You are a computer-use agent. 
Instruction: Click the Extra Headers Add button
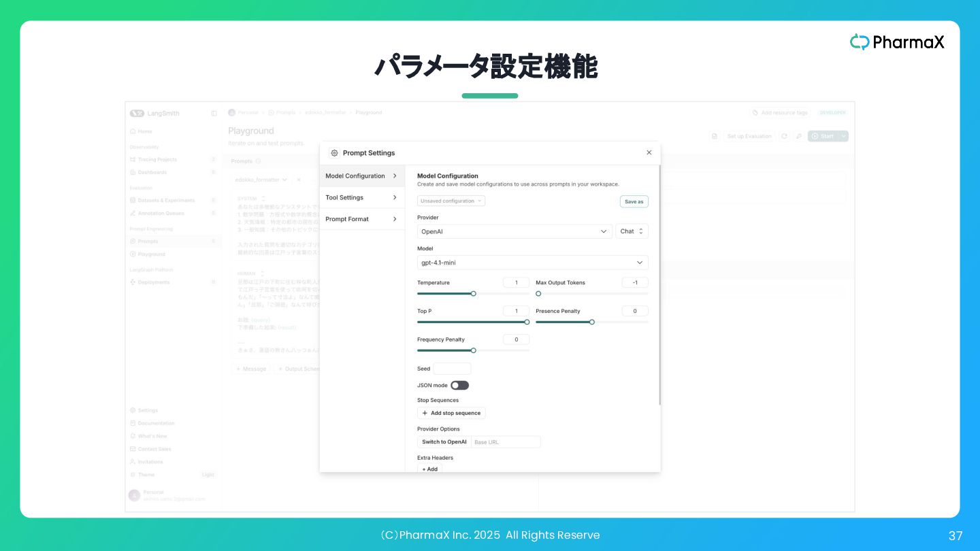point(429,469)
